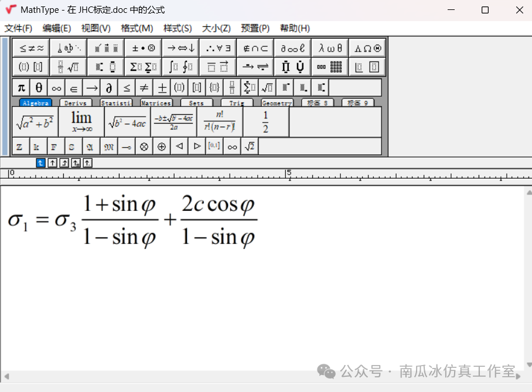532x392 pixels.
Task: Select the partial derivative ∂ quick symbol
Action: coord(108,87)
